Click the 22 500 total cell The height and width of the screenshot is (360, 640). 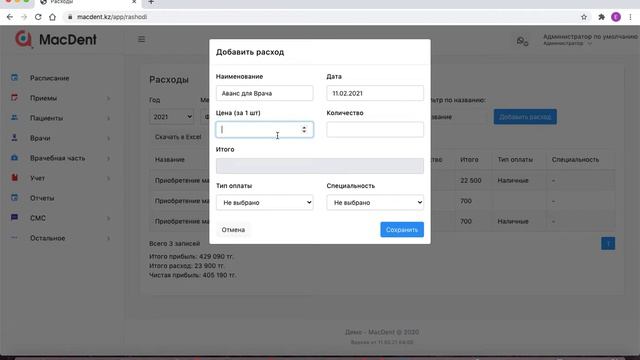[x=471, y=180]
